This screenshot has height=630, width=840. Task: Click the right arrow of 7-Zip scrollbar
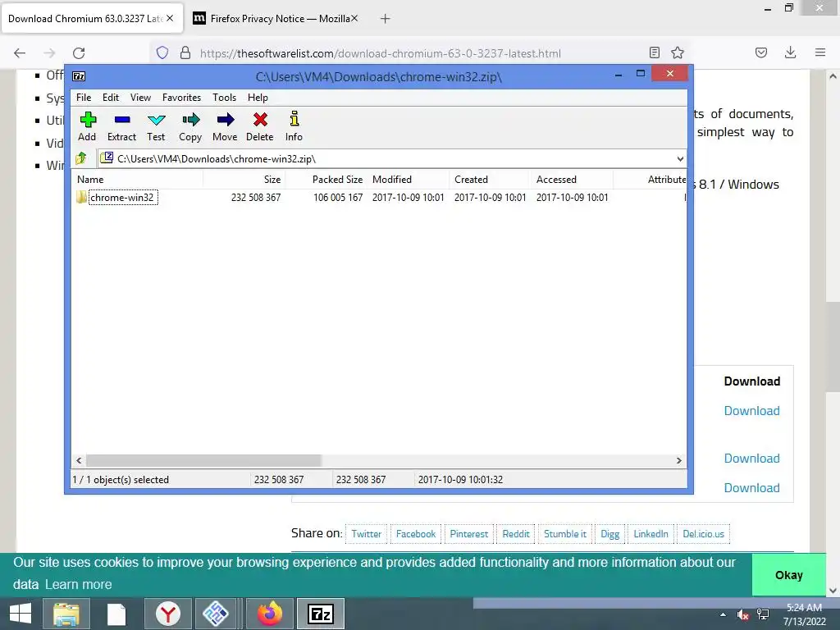(x=678, y=460)
